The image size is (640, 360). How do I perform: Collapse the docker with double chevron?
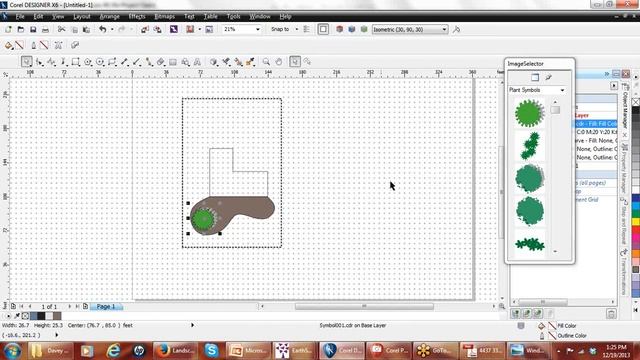coord(607,74)
